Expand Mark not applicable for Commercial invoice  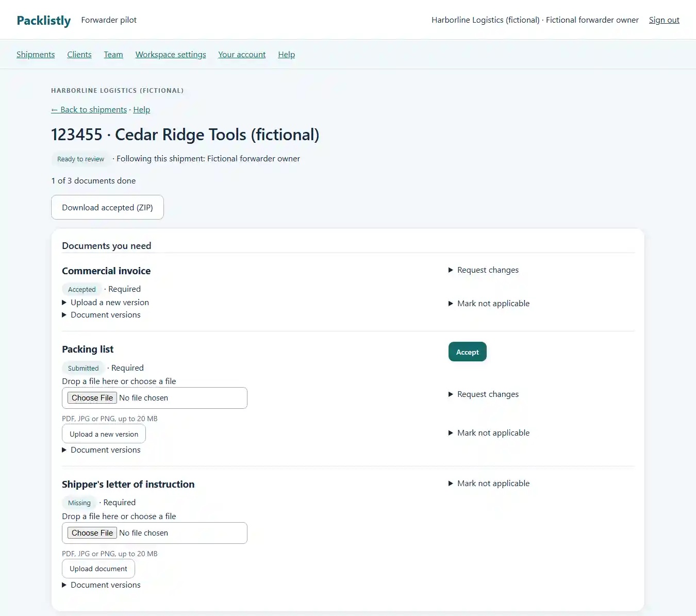[489, 304]
